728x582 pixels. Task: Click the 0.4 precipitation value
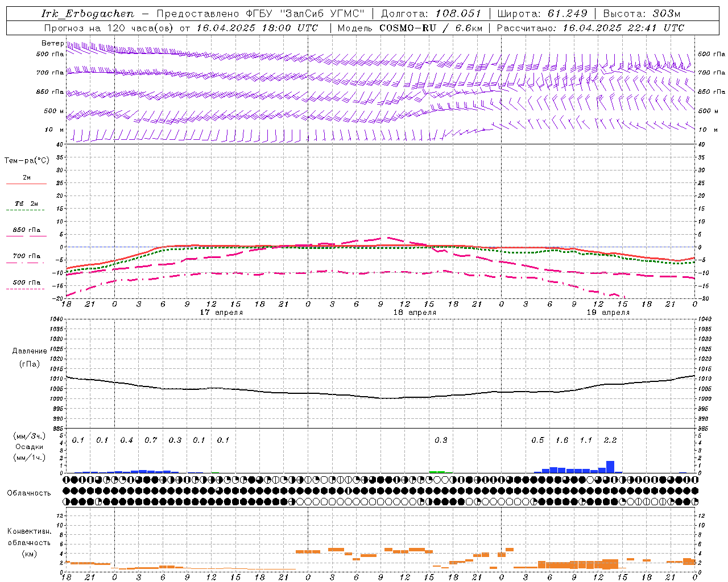[126, 440]
